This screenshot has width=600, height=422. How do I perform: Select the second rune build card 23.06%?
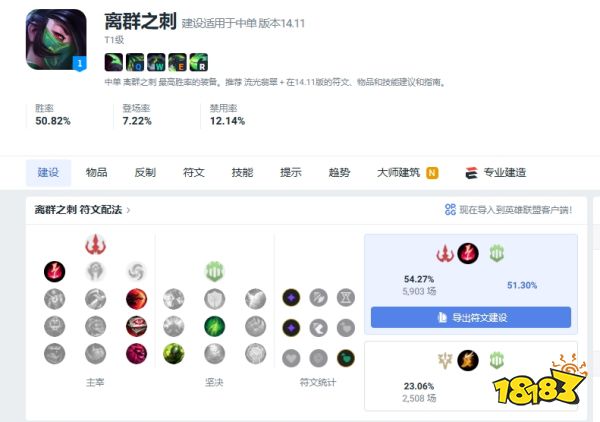(x=471, y=376)
